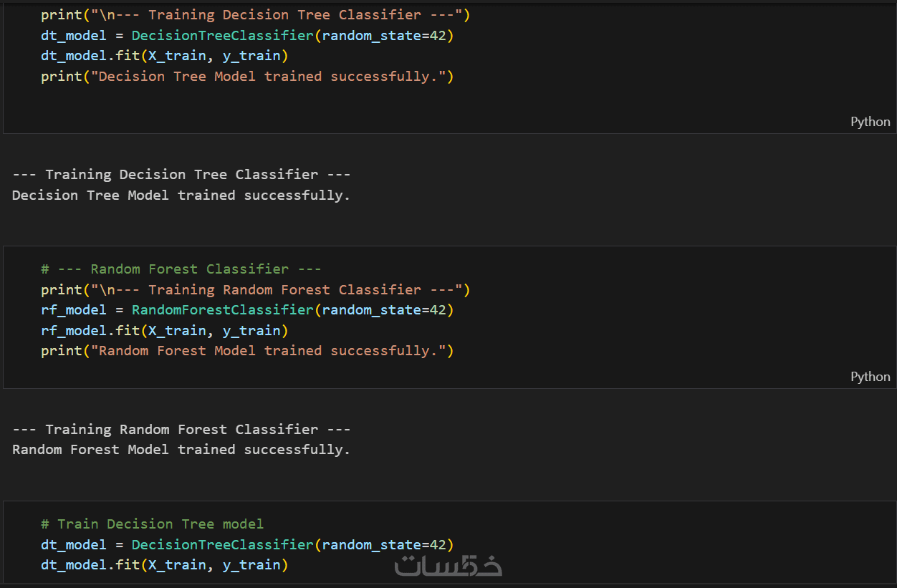Click the '# --- Random Forest Classifier ---' comment line
897x588 pixels.
pyautogui.click(x=181, y=269)
